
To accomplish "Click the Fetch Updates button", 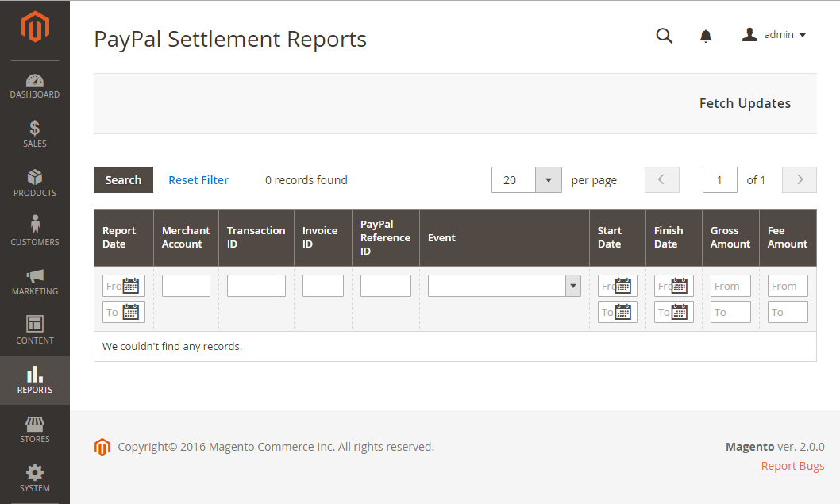I will [x=745, y=103].
